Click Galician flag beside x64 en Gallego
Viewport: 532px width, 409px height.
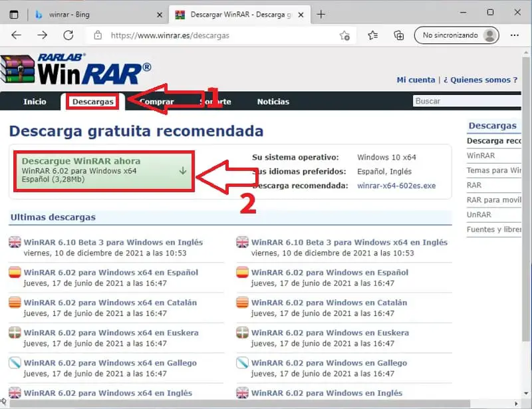pyautogui.click(x=15, y=362)
